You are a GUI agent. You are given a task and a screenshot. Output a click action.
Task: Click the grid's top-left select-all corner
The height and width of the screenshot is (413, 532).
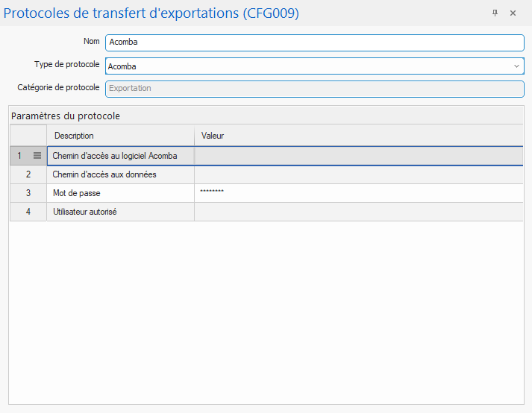[28, 136]
